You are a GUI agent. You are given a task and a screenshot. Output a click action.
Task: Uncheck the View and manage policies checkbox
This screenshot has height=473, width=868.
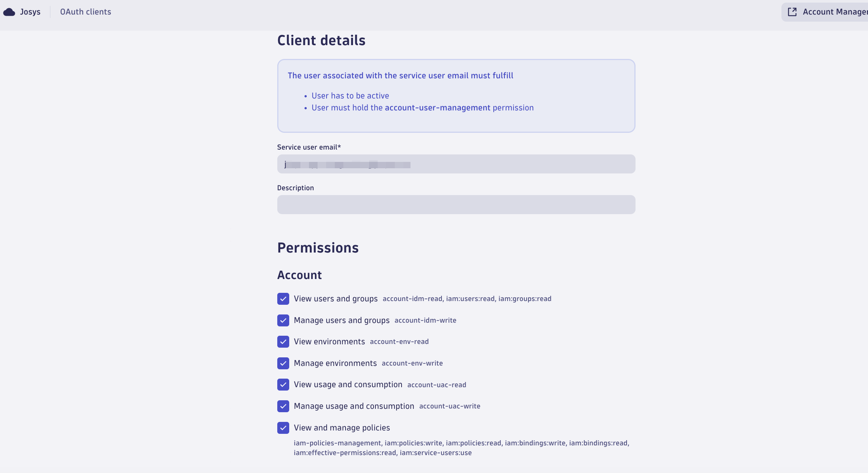pos(283,428)
